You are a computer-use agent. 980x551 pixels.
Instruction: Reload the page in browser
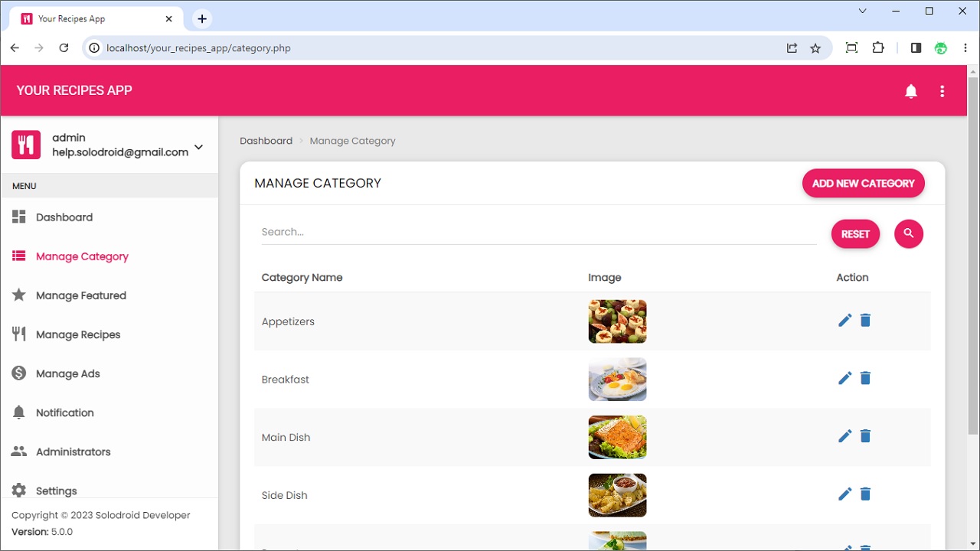64,48
